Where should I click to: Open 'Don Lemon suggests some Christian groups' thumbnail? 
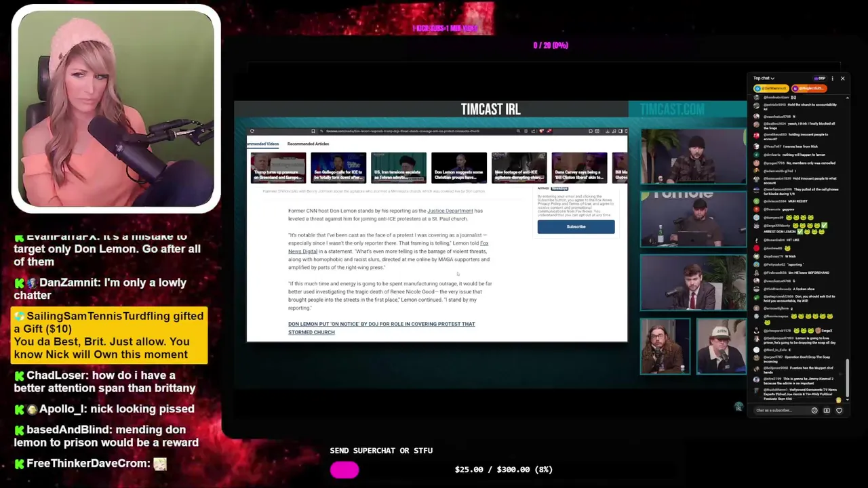point(459,167)
